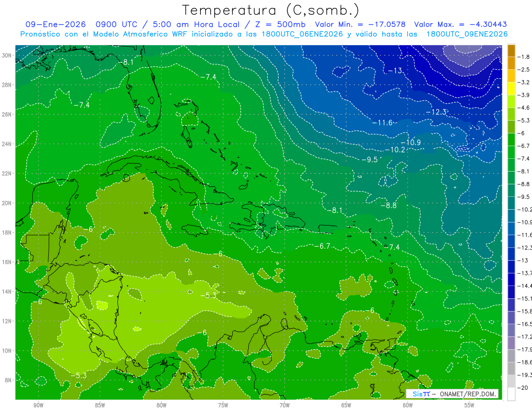Screen dimensions: 532x411
Task: Click the '-1.8' tick on the colorbar
Action: 524,57
